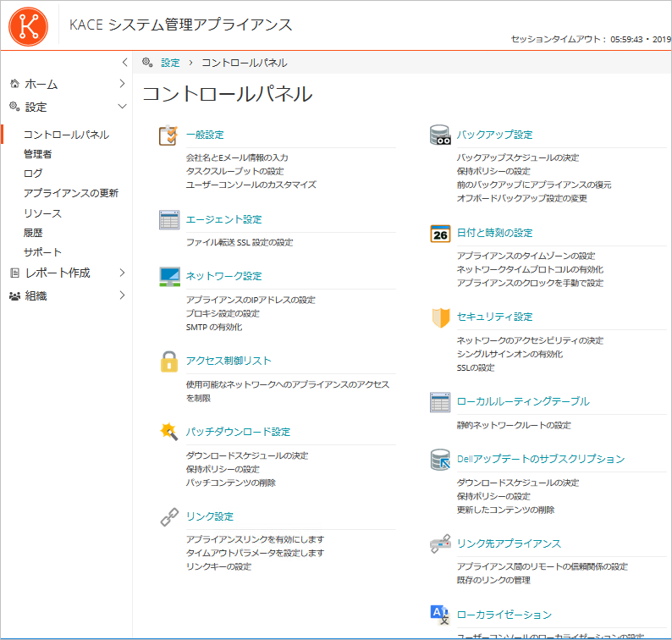The height and width of the screenshot is (640, 672).
Task: Open the ホーム sidebar section
Action: point(41,84)
